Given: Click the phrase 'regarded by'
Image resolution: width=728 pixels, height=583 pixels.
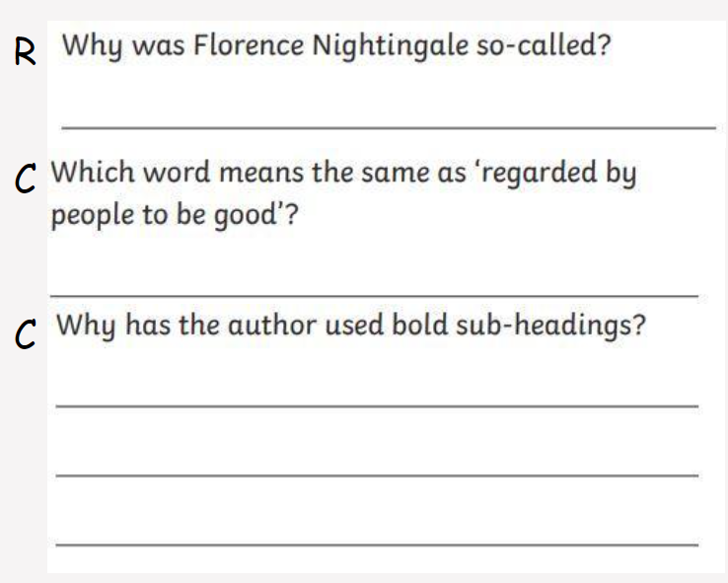Looking at the screenshot, I should [x=559, y=174].
